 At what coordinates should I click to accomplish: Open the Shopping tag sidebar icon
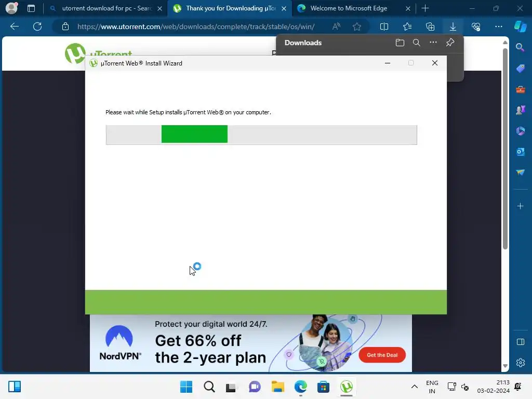[x=520, y=68]
